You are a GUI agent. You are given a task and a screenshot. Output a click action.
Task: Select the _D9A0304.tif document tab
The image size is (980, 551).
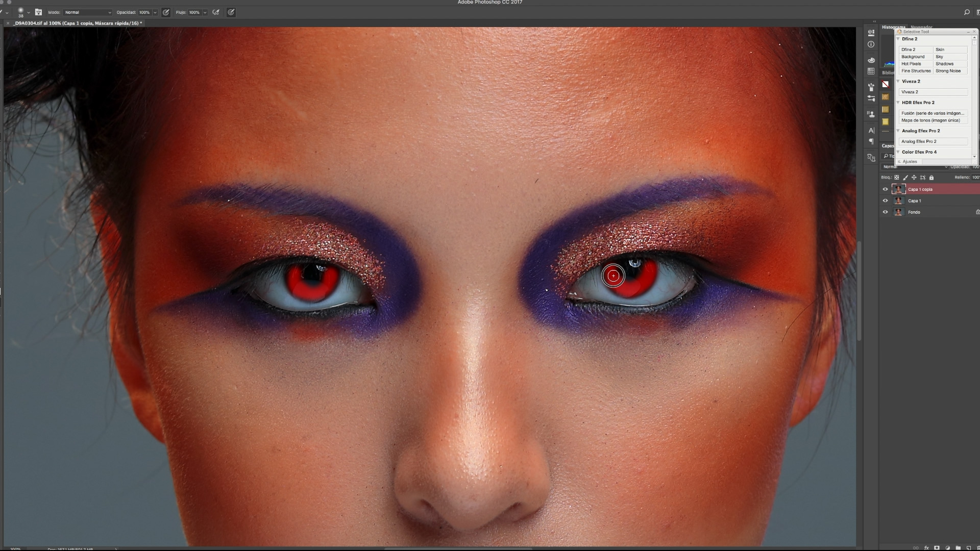coord(78,23)
